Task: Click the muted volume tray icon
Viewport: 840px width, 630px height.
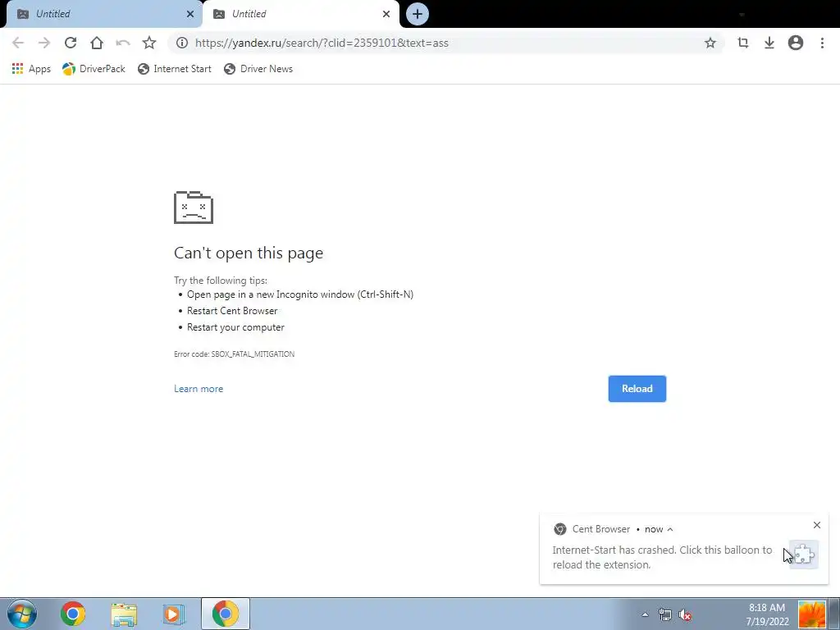Action: coord(685,615)
